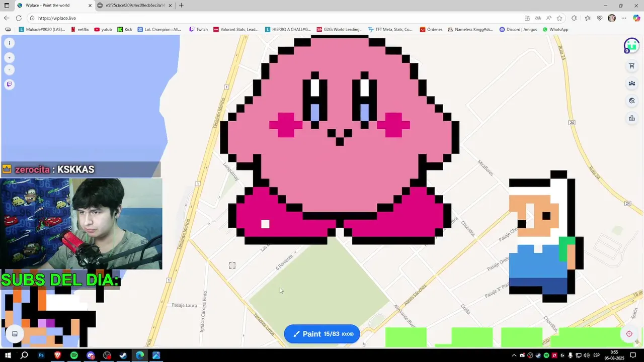Open the volume speaker tray icon
The width and height of the screenshot is (644, 362).
tap(586, 355)
